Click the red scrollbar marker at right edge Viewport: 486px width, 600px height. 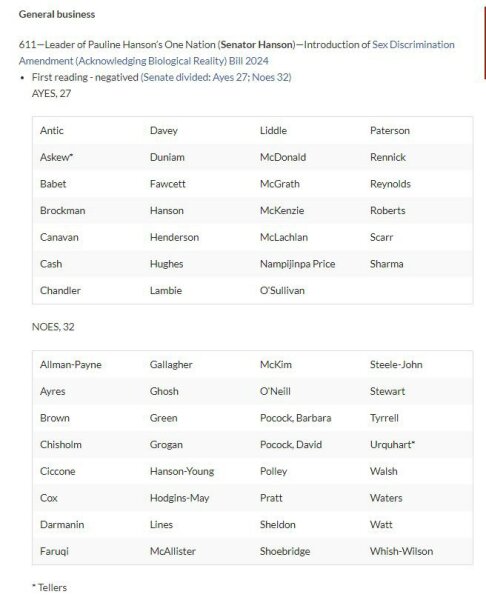coord(484,43)
